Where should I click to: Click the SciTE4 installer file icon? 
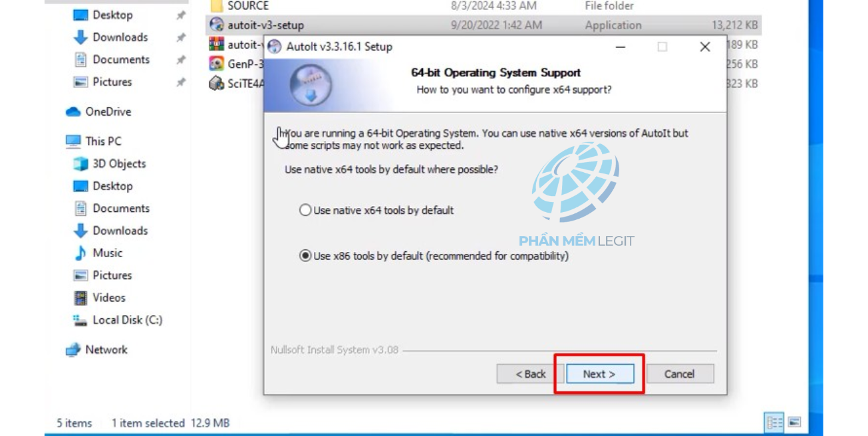click(x=216, y=84)
